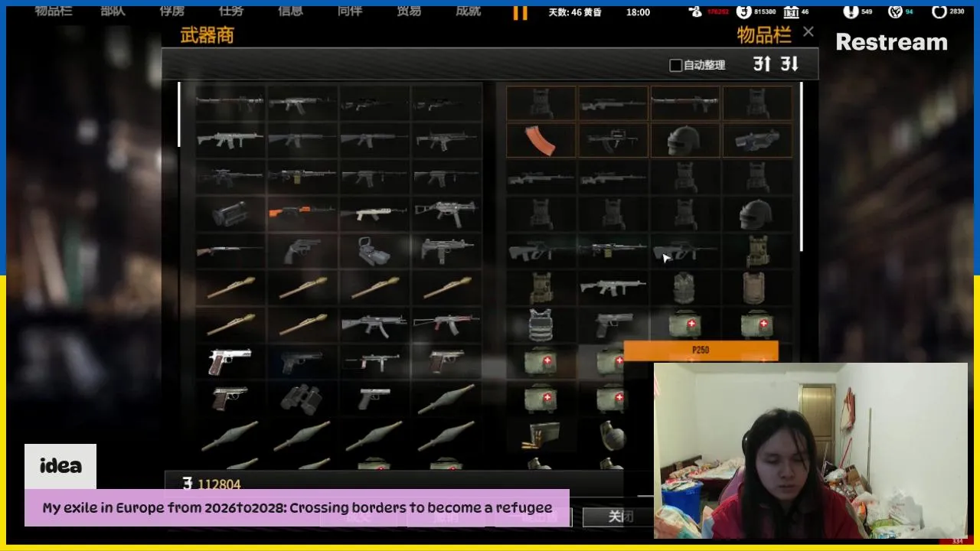Select the stubby grenade launcher in inventory
This screenshot has height=551, width=980.
coord(756,140)
